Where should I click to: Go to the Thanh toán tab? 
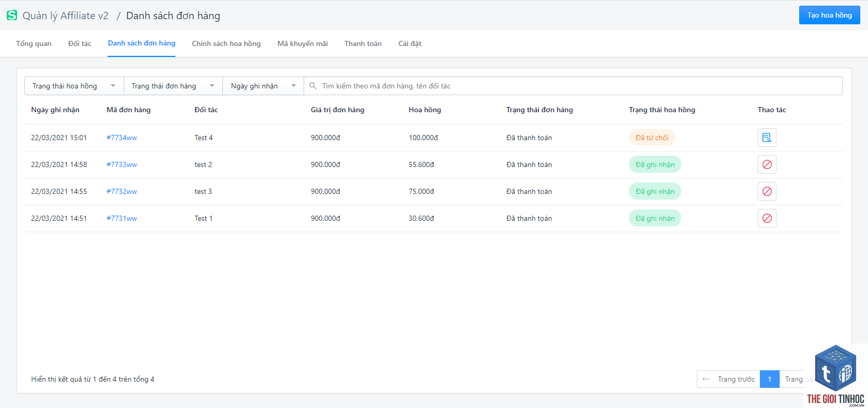363,43
